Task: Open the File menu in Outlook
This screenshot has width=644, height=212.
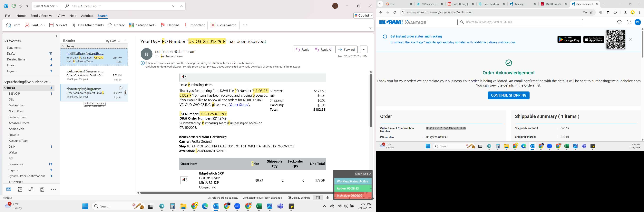Action: [7, 16]
